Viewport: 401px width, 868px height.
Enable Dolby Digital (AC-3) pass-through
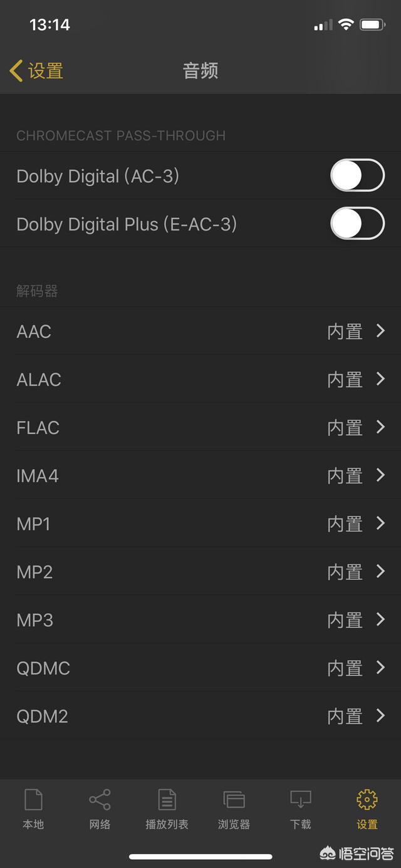click(357, 175)
